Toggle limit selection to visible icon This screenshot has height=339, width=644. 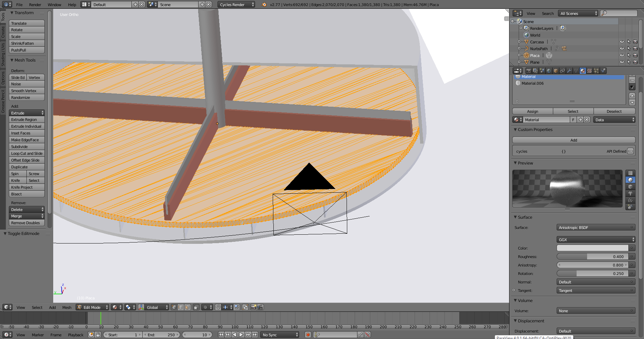(196, 307)
